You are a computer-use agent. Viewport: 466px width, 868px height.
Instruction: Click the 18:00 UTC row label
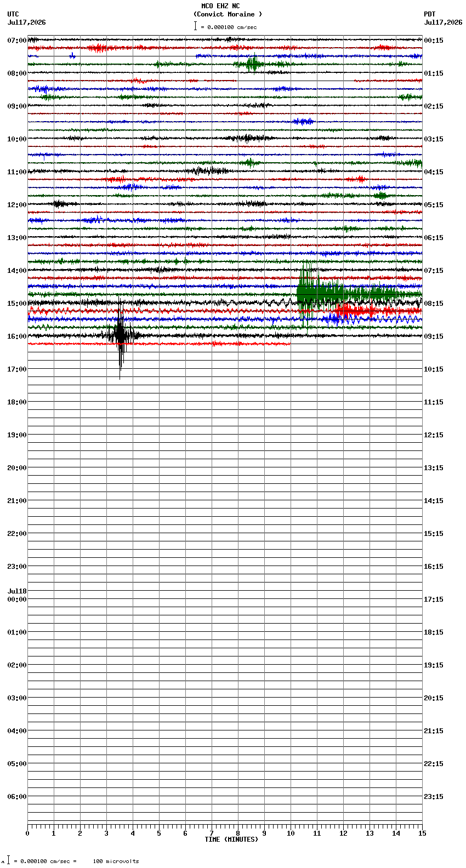(x=17, y=402)
